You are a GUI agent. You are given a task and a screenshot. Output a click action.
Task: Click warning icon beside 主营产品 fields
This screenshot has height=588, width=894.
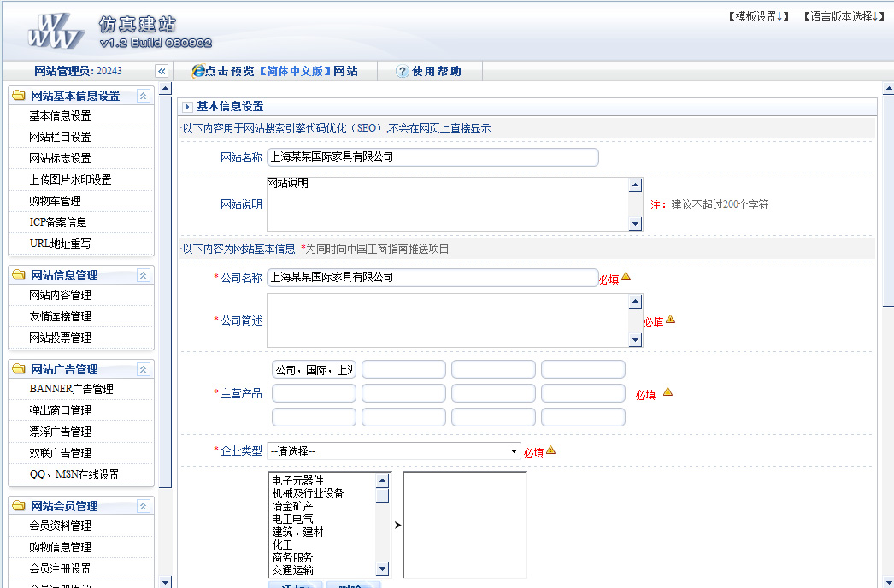tap(668, 392)
